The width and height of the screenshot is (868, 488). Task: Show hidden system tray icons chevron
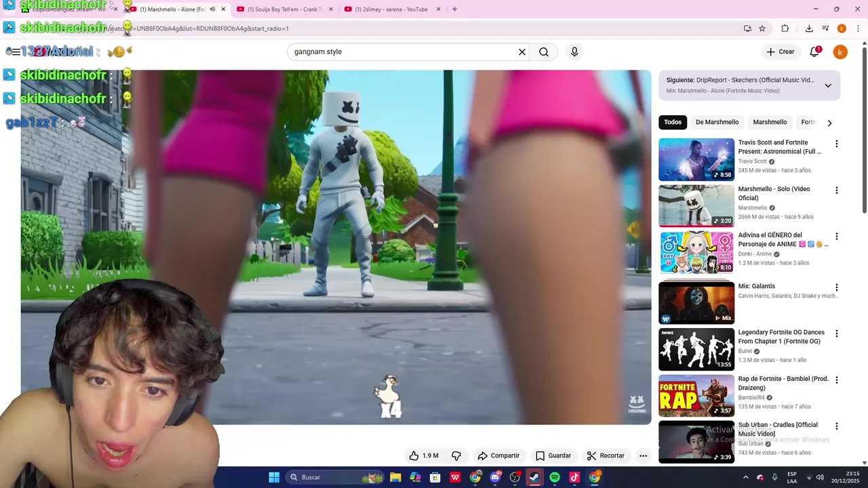[x=745, y=477]
